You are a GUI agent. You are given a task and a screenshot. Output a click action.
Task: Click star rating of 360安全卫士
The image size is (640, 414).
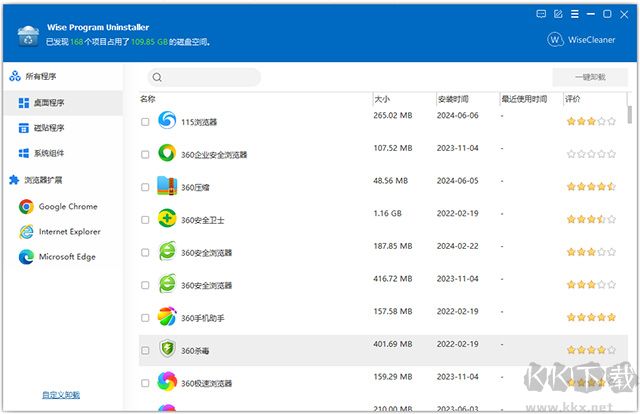[x=591, y=219]
